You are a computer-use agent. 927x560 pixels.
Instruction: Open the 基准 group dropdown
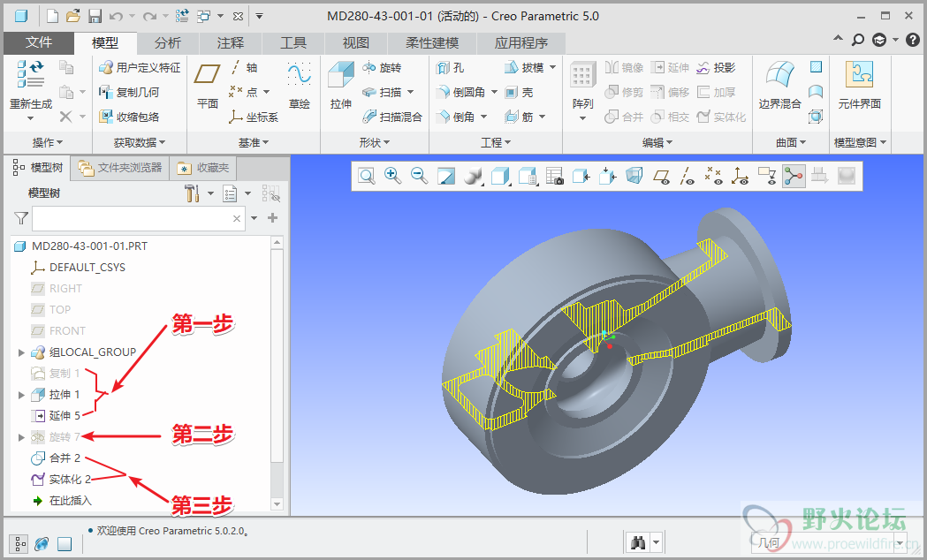254,142
